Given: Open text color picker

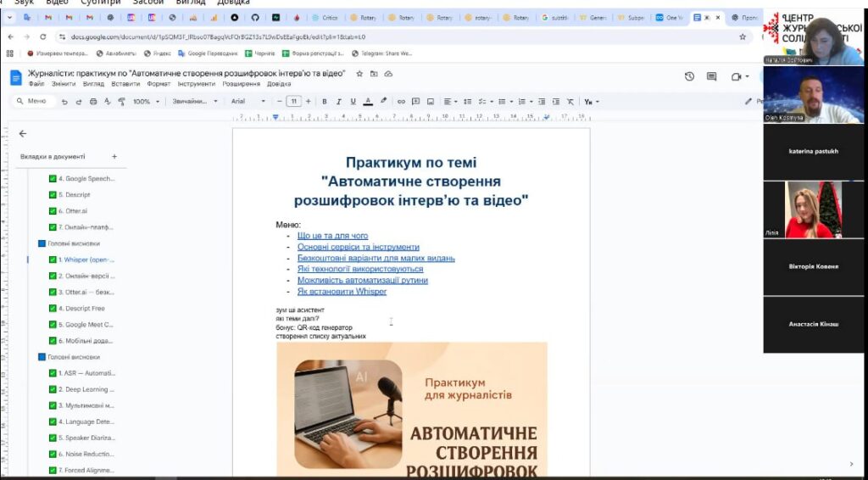Looking at the screenshot, I should coord(368,102).
